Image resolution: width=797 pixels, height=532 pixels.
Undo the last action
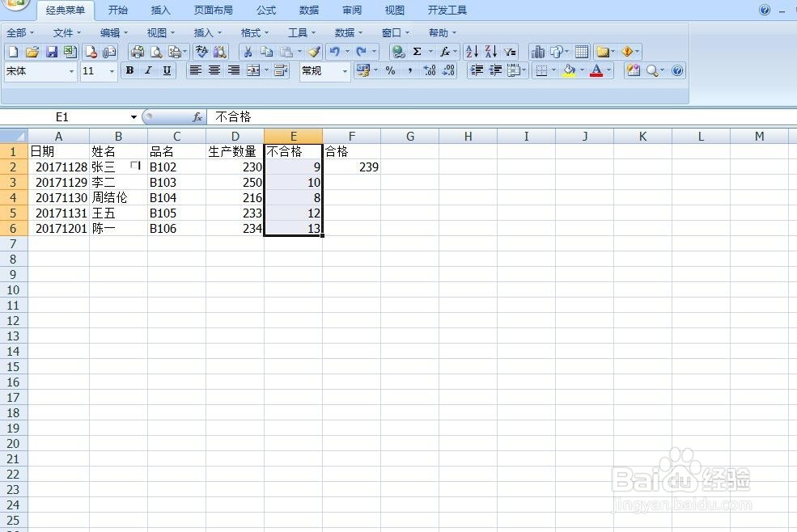(x=333, y=51)
